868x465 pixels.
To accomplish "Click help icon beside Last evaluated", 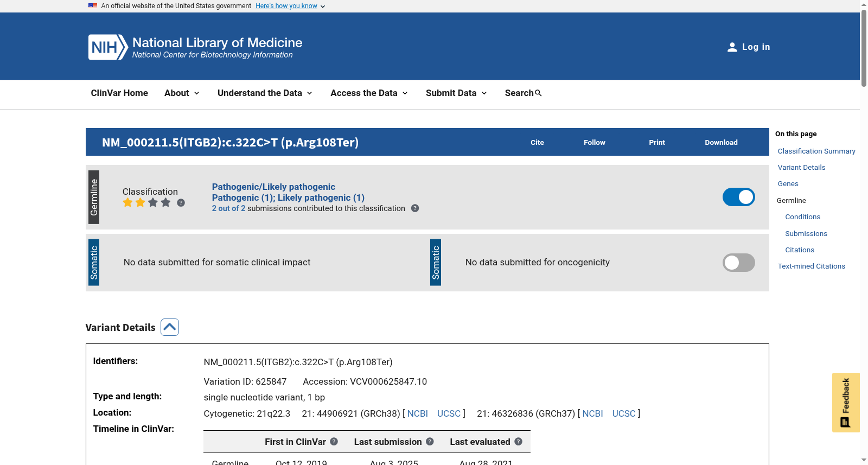I will [x=519, y=442].
